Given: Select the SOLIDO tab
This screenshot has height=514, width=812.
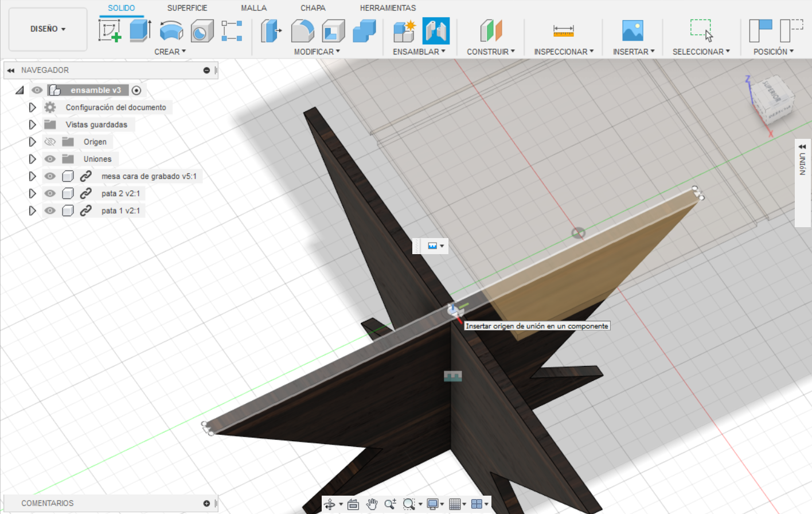Looking at the screenshot, I should pos(122,8).
